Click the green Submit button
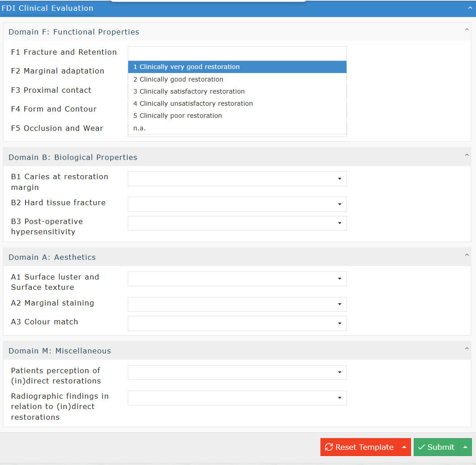The height and width of the screenshot is (465, 476). coord(436,447)
